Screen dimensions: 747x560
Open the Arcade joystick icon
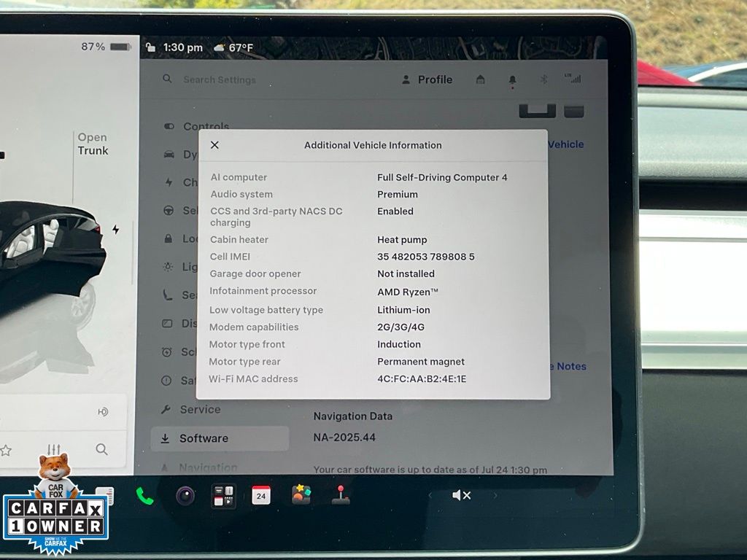click(x=341, y=495)
